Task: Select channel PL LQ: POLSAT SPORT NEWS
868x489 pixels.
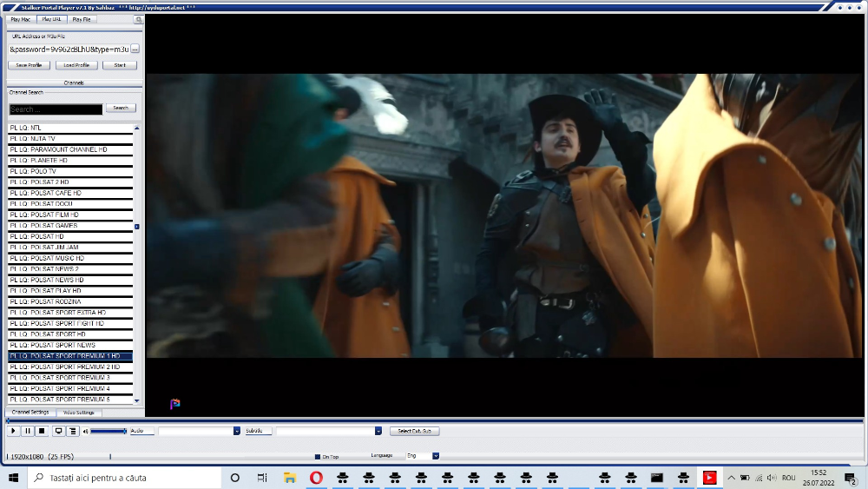Action: [70, 345]
